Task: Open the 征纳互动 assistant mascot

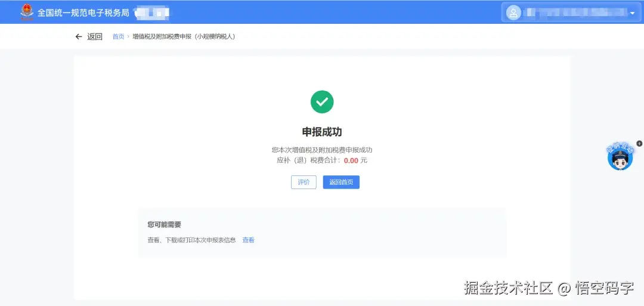Action: click(x=620, y=156)
